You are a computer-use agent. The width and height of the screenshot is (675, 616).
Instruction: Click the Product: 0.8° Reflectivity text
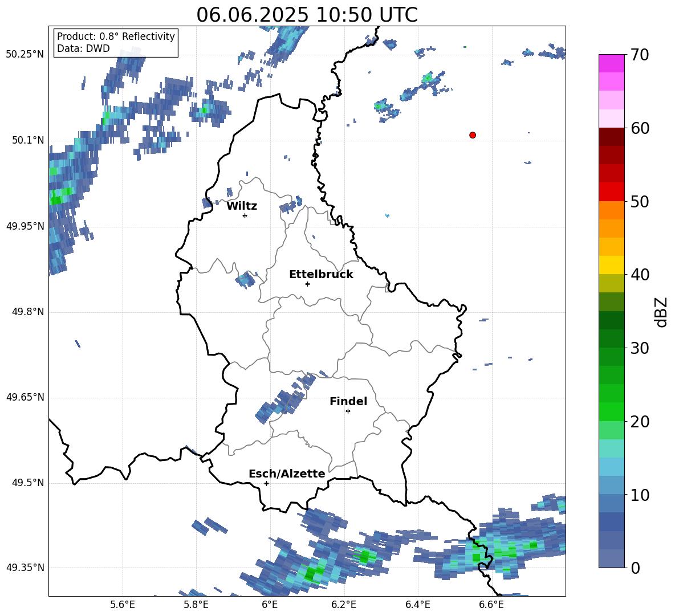pyautogui.click(x=116, y=36)
